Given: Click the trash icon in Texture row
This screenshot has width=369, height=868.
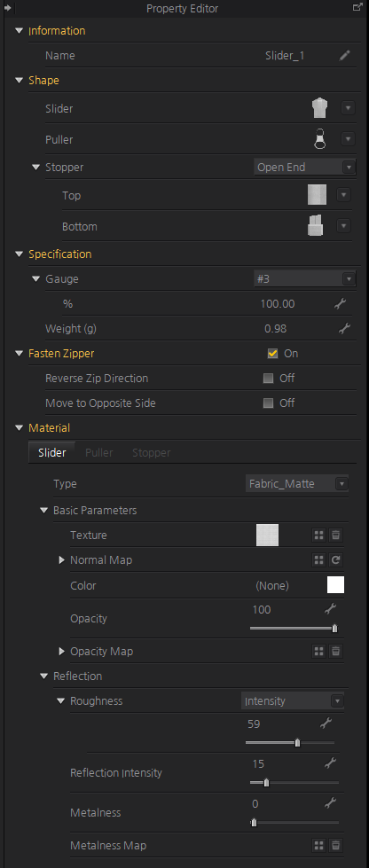Looking at the screenshot, I should [336, 536].
